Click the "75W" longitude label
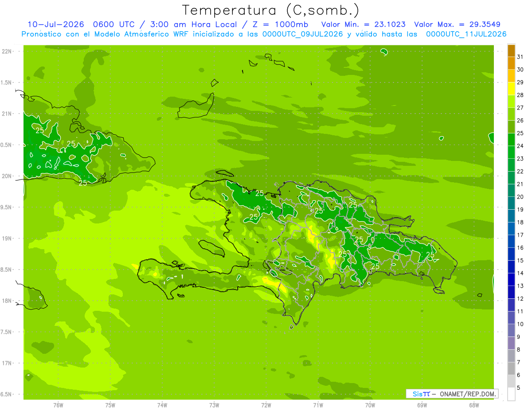The height and width of the screenshot is (411, 532). pyautogui.click(x=110, y=405)
